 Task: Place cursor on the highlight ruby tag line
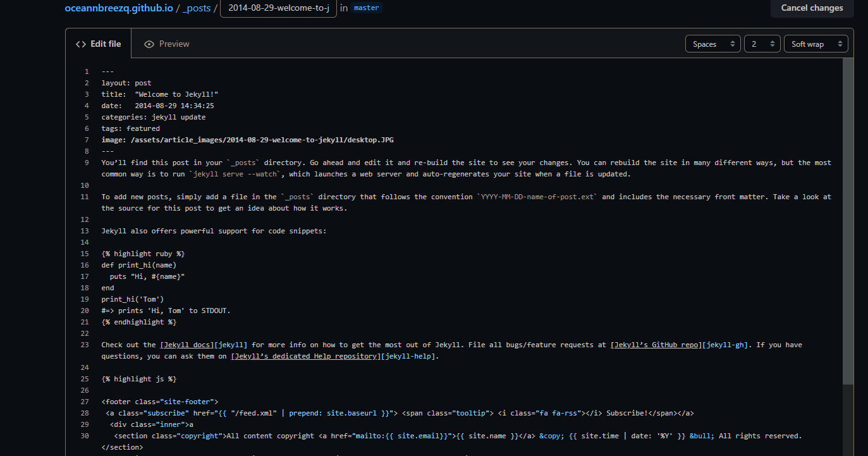(x=143, y=254)
